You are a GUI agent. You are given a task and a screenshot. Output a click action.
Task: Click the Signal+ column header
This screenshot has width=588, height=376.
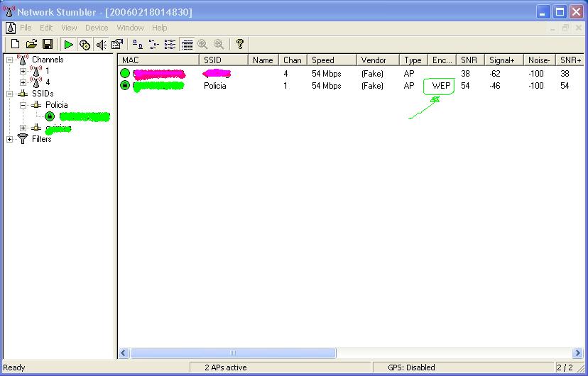(x=504, y=60)
